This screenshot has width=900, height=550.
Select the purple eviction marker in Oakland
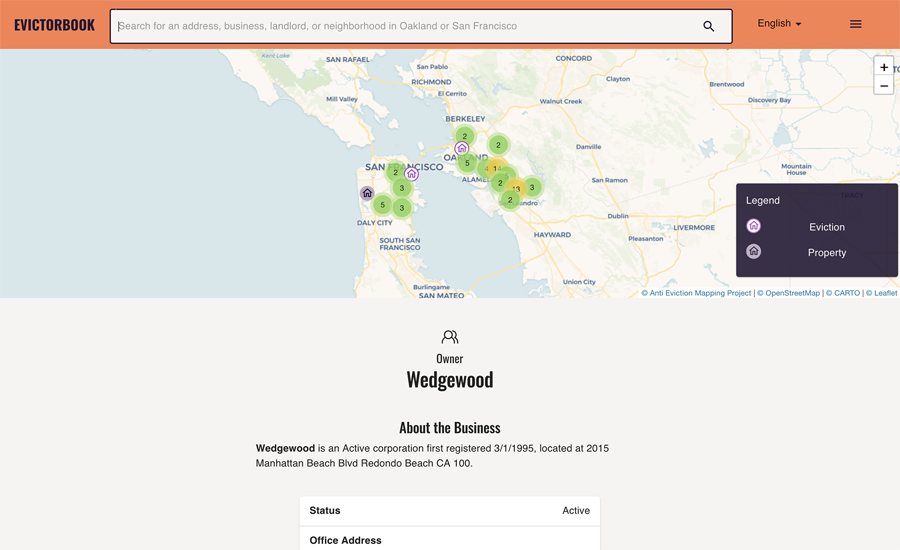click(461, 148)
